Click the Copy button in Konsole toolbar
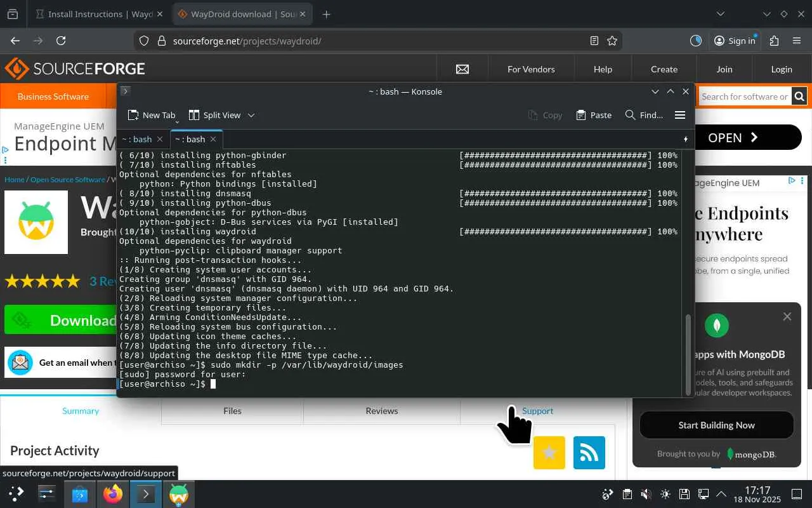Image resolution: width=812 pixels, height=508 pixels. pos(545,115)
